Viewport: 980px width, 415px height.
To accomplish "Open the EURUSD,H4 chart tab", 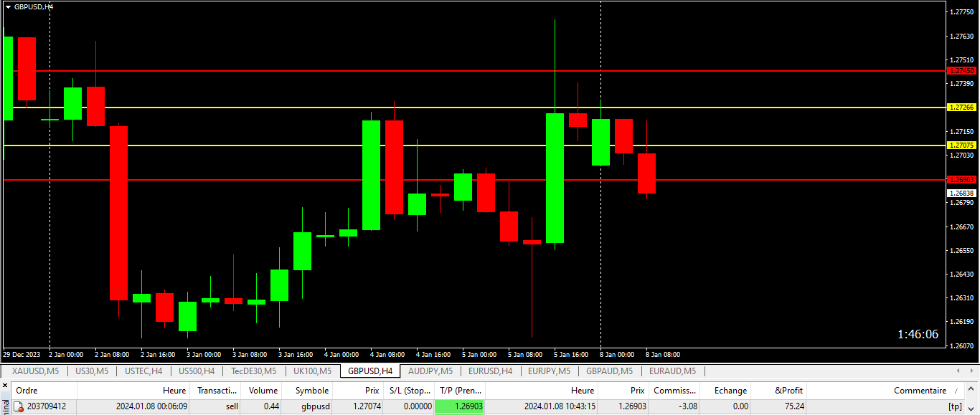I will pos(490,371).
